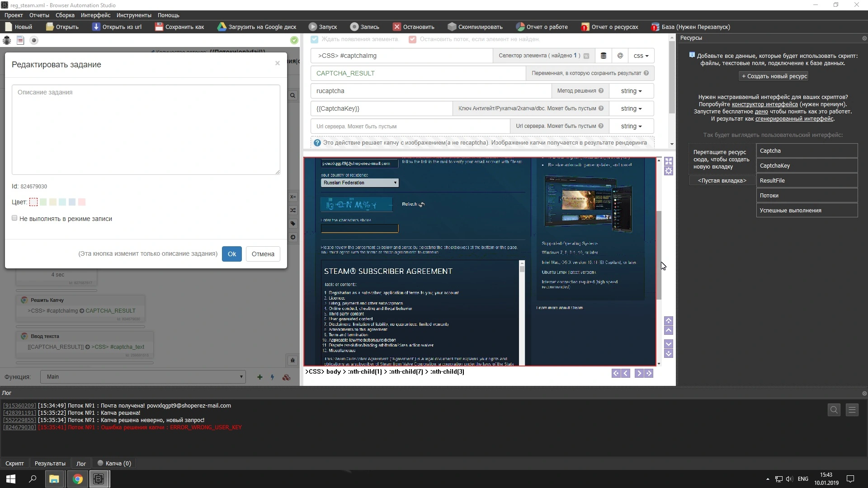The height and width of the screenshot is (488, 868).
Task: Click Отмена in edit task dialog
Action: coord(263,254)
